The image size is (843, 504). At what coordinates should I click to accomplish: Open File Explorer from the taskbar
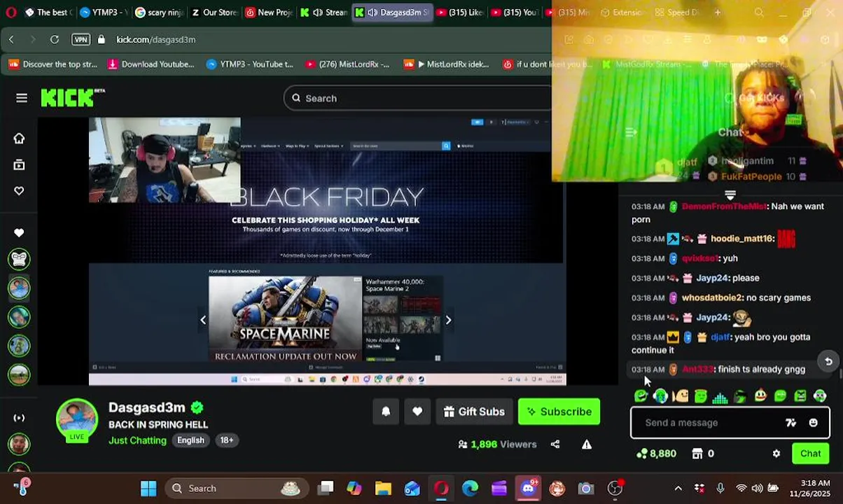tap(383, 489)
